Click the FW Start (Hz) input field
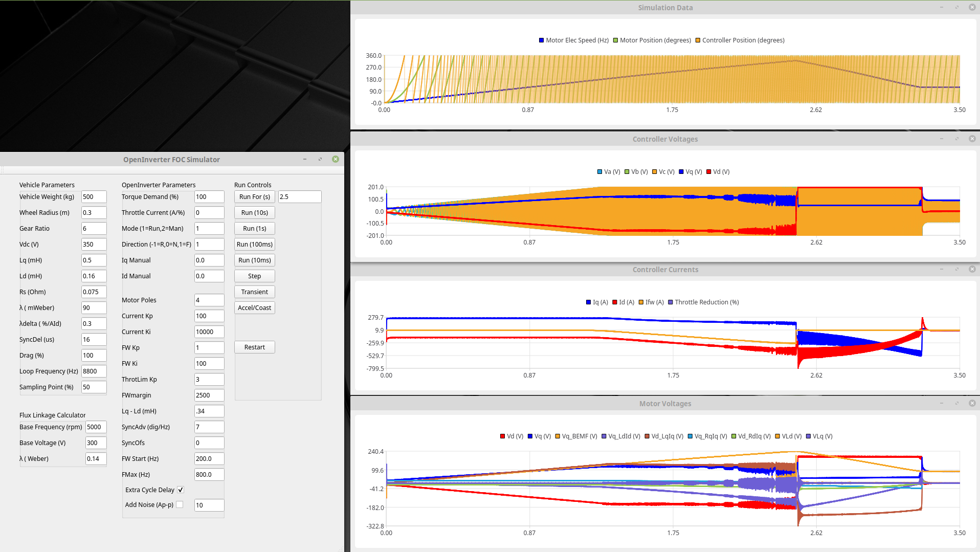980x552 pixels. [x=209, y=459]
